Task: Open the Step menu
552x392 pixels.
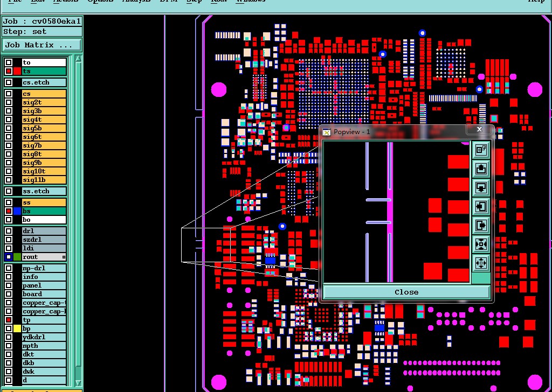Action: click(194, 1)
